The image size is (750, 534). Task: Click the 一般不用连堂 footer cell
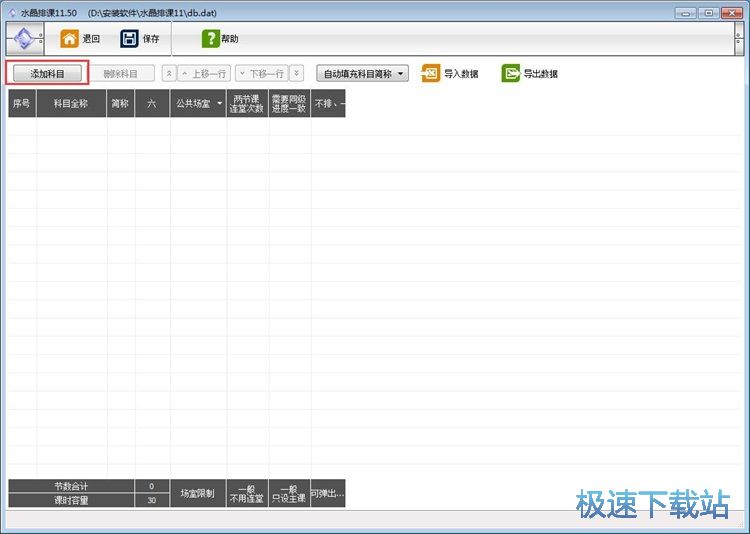pos(247,493)
